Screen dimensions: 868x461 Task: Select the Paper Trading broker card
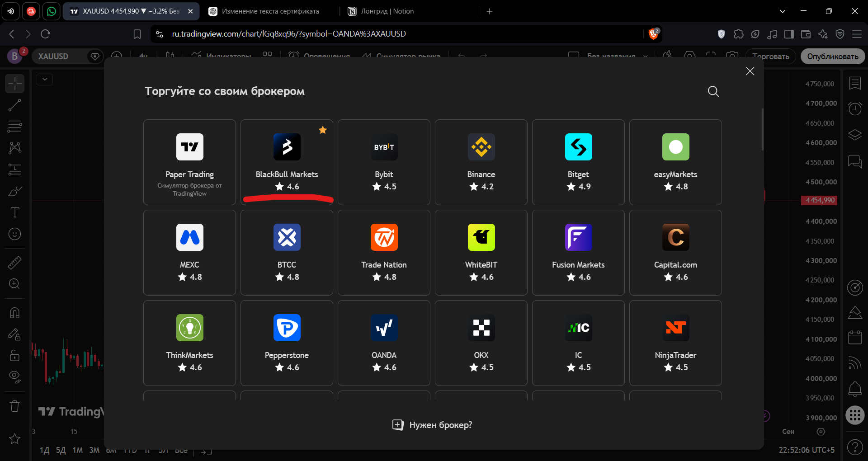(x=189, y=162)
